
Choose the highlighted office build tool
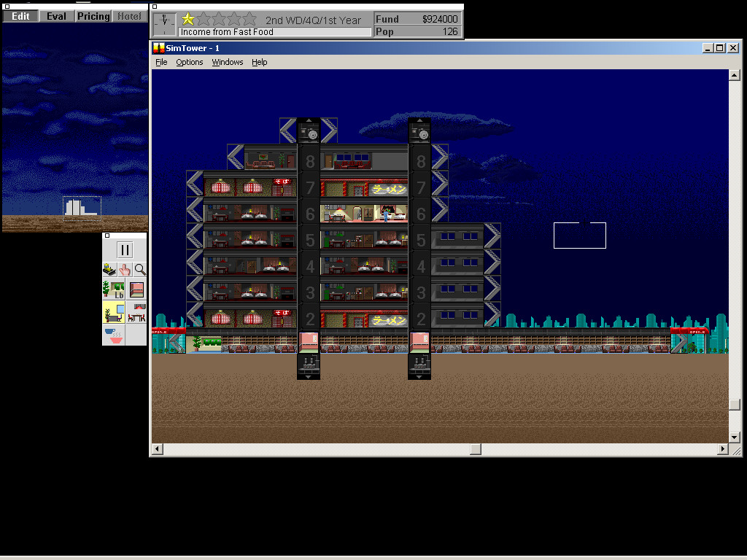click(113, 312)
